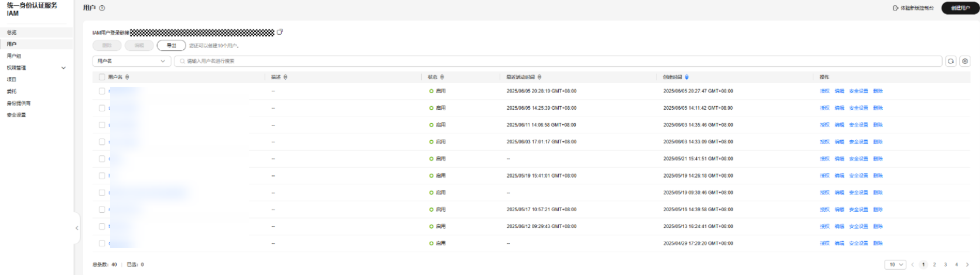Image resolution: width=980 pixels, height=275 pixels.
Task: Go to page 4 in pagination
Action: pos(957,265)
